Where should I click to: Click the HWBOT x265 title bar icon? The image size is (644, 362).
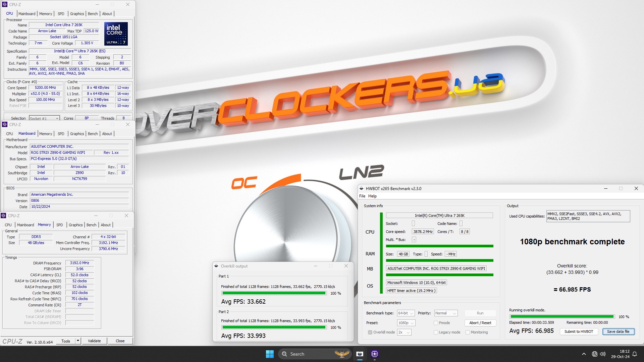(x=362, y=189)
